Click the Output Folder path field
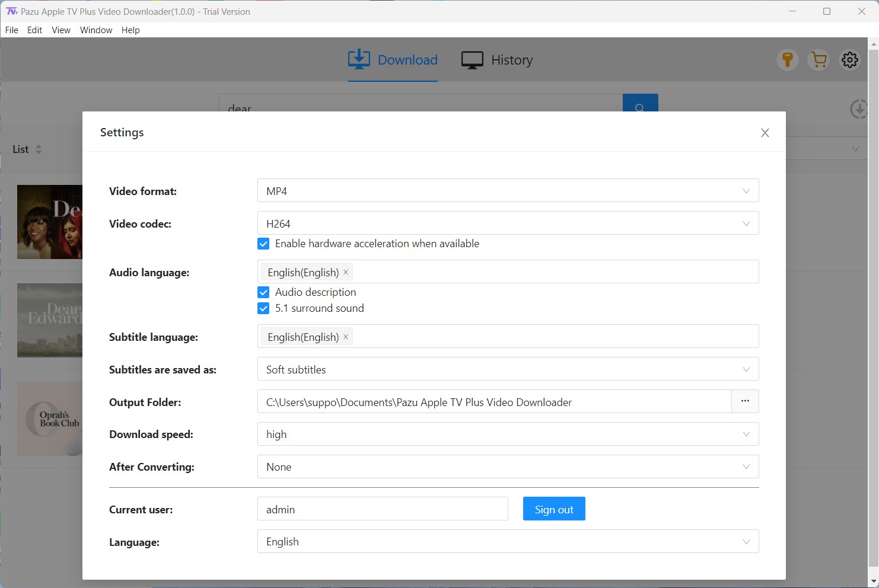This screenshot has height=588, width=879. coord(494,402)
